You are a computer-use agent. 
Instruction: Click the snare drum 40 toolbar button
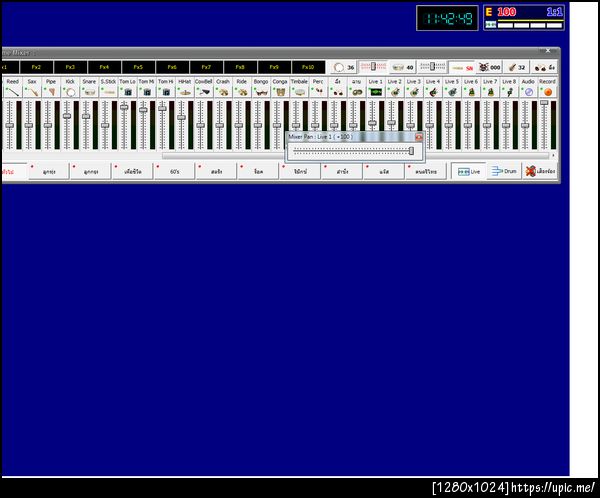click(x=403, y=67)
